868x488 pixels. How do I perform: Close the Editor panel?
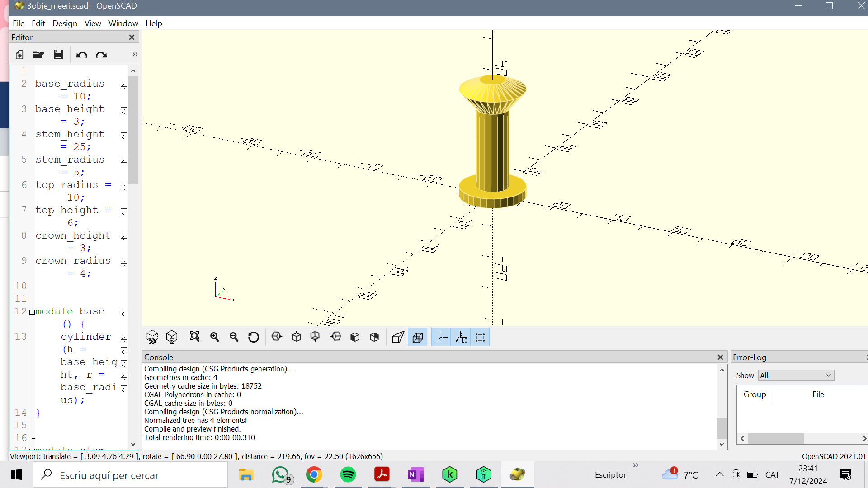132,38
